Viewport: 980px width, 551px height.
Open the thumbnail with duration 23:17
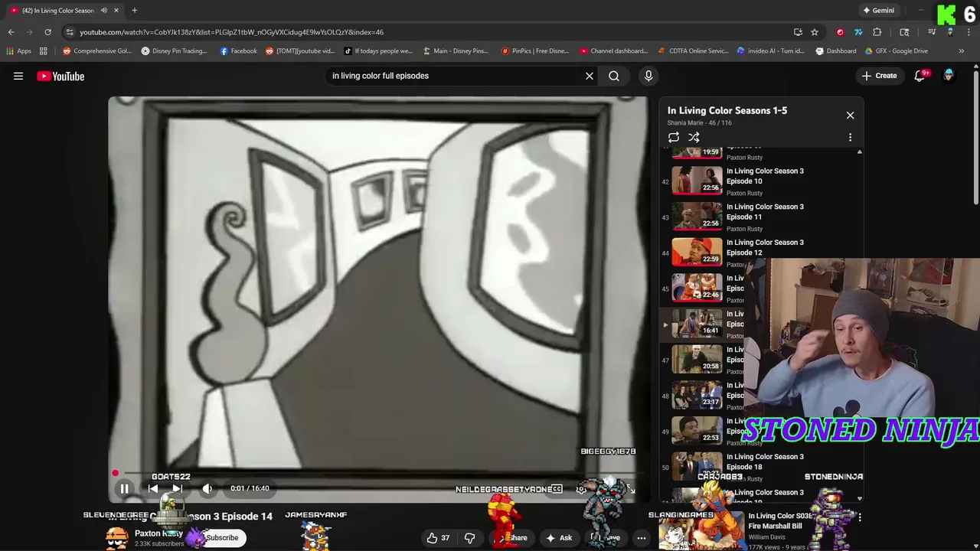tap(697, 393)
